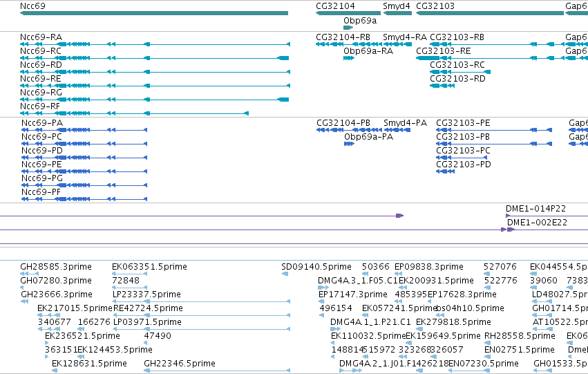Click EST EK279818.5prime
This screenshot has width=588, height=374.
tap(454, 323)
